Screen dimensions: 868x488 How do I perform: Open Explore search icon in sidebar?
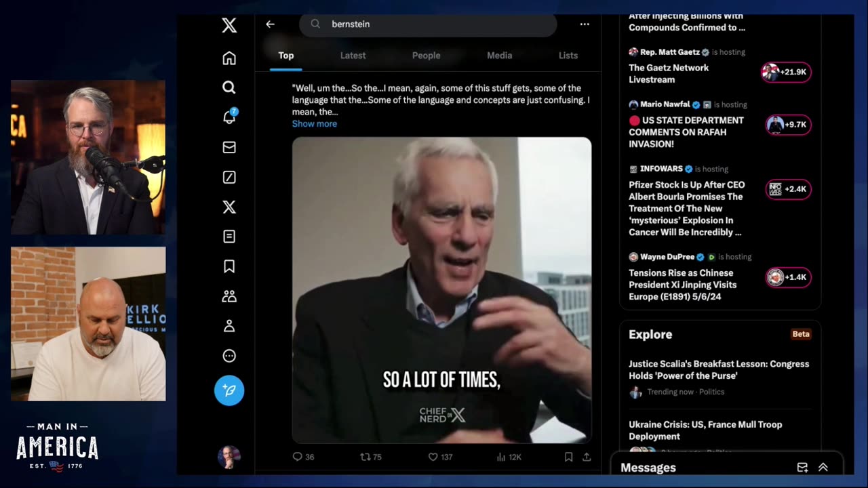(x=229, y=87)
